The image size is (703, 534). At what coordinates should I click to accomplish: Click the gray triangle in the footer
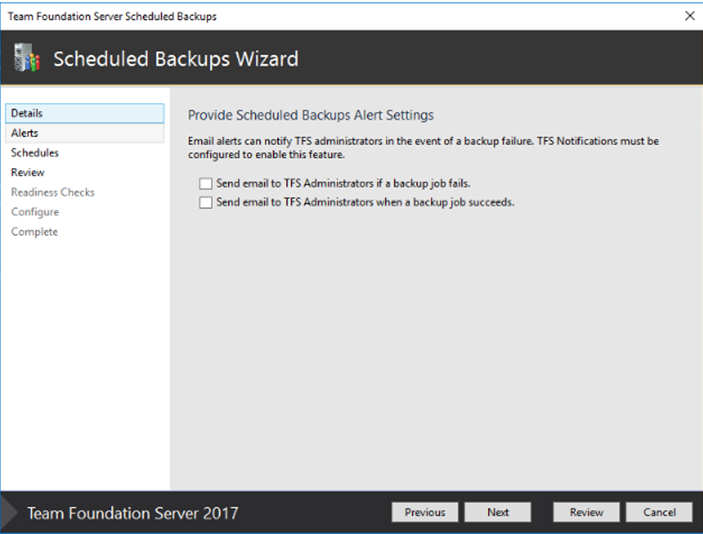click(9, 512)
